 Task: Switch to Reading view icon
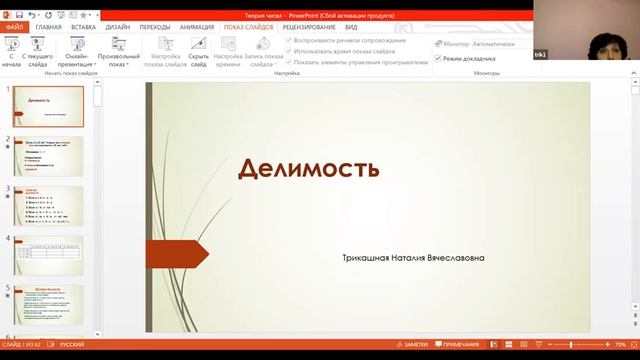point(524,344)
